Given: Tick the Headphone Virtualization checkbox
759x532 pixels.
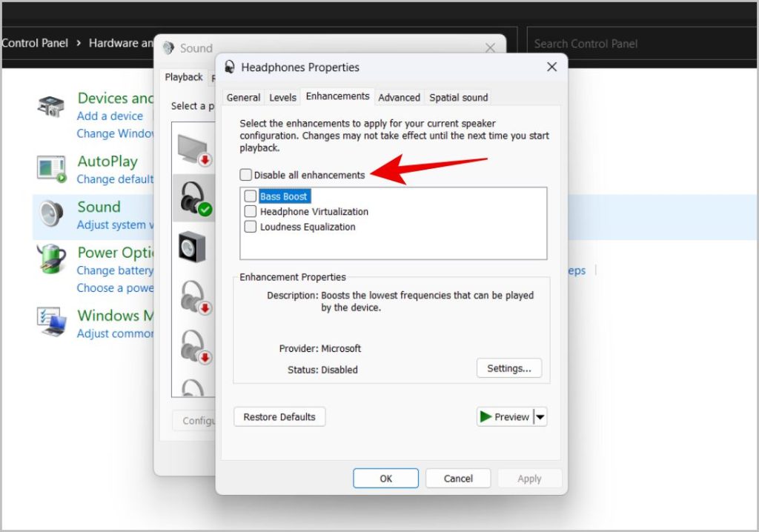Looking at the screenshot, I should pyautogui.click(x=251, y=212).
